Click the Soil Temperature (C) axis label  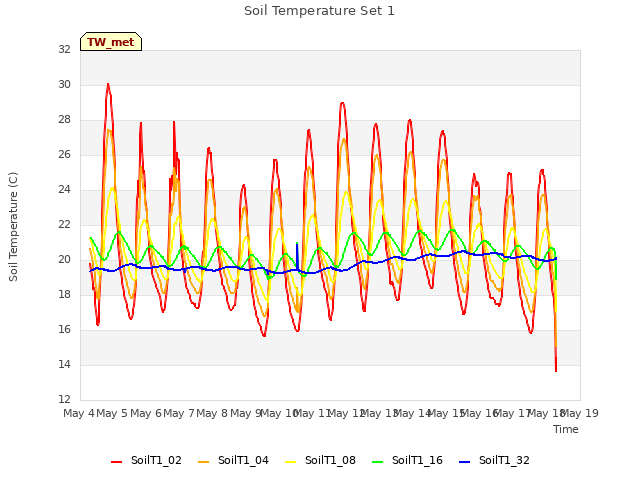coord(13,227)
